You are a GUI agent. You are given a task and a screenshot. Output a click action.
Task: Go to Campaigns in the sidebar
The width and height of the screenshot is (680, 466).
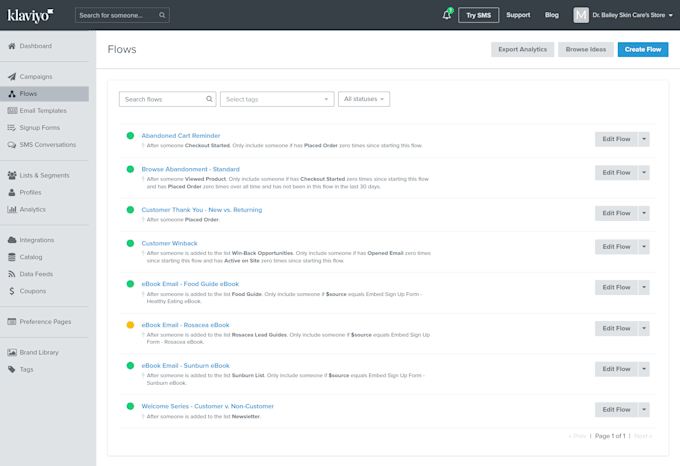click(36, 77)
